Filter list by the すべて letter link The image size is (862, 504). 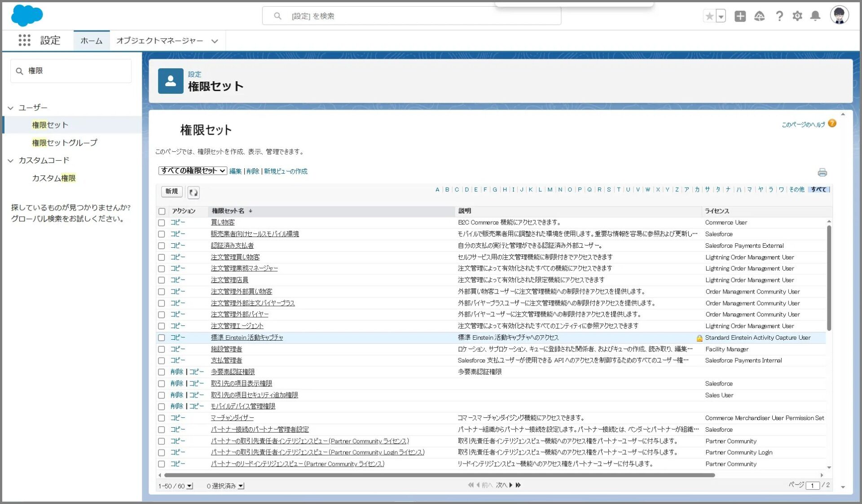(x=818, y=189)
